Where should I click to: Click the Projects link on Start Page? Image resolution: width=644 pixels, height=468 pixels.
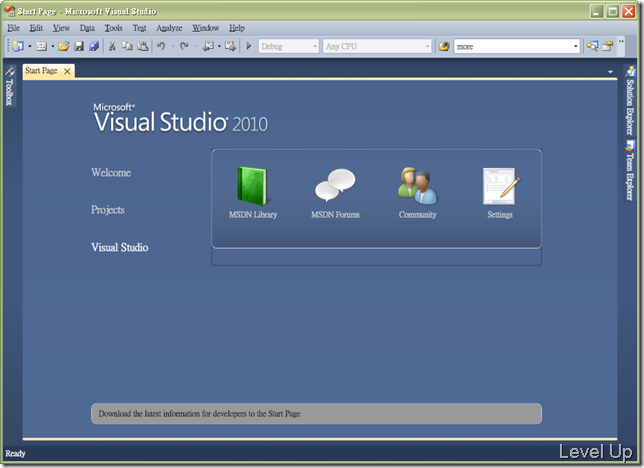click(108, 210)
